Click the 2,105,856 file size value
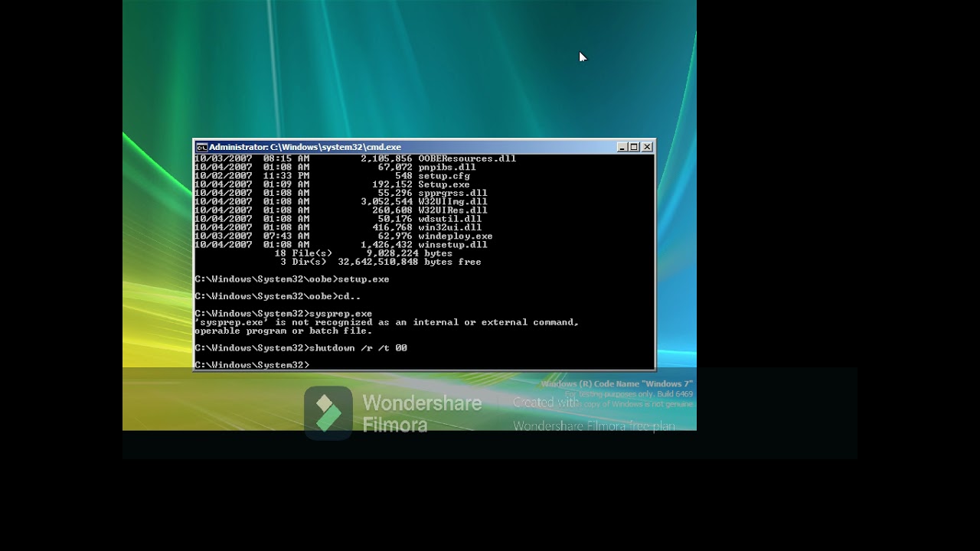Image resolution: width=980 pixels, height=551 pixels. [x=387, y=158]
